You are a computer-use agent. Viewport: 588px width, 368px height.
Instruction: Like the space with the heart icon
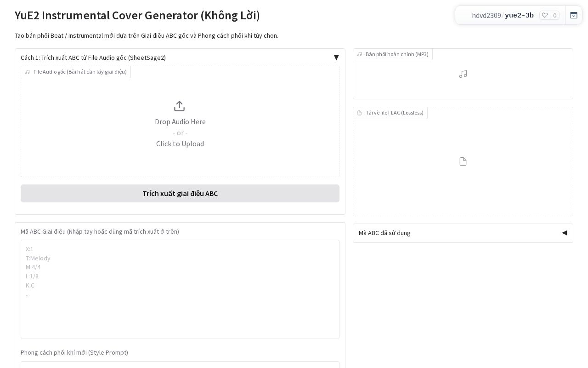(545, 15)
